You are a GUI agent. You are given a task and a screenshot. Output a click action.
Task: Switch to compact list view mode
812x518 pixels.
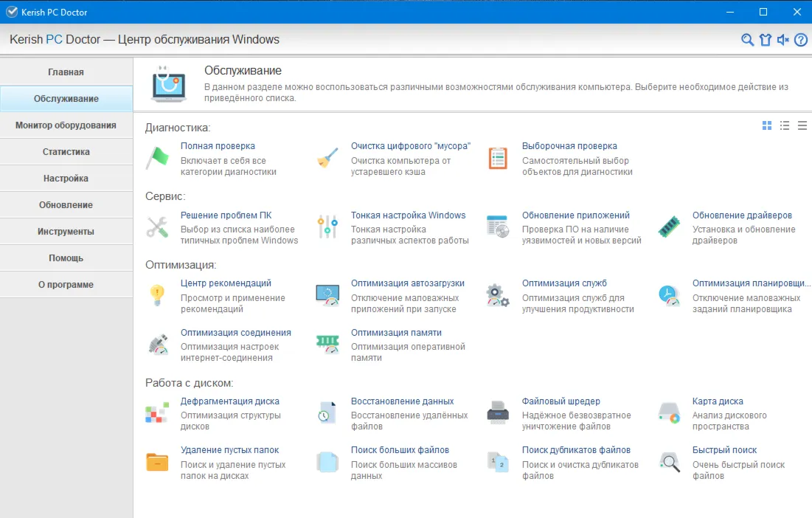click(x=802, y=125)
